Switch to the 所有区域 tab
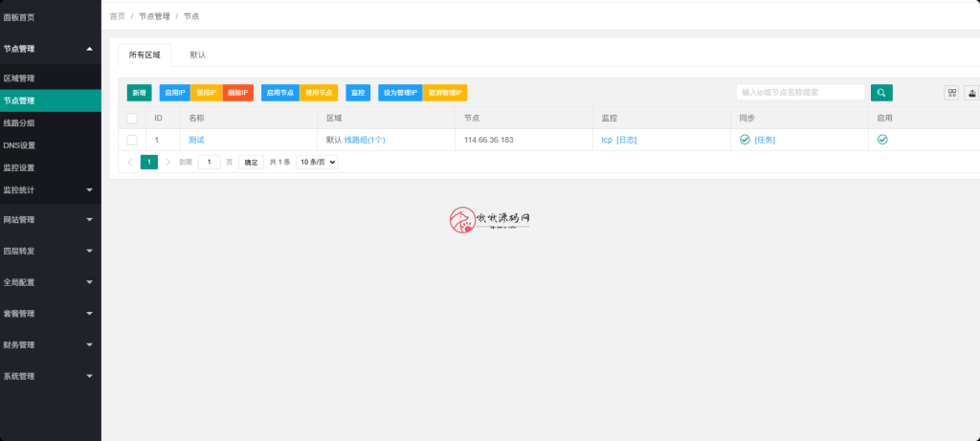The image size is (980, 441). [x=145, y=55]
